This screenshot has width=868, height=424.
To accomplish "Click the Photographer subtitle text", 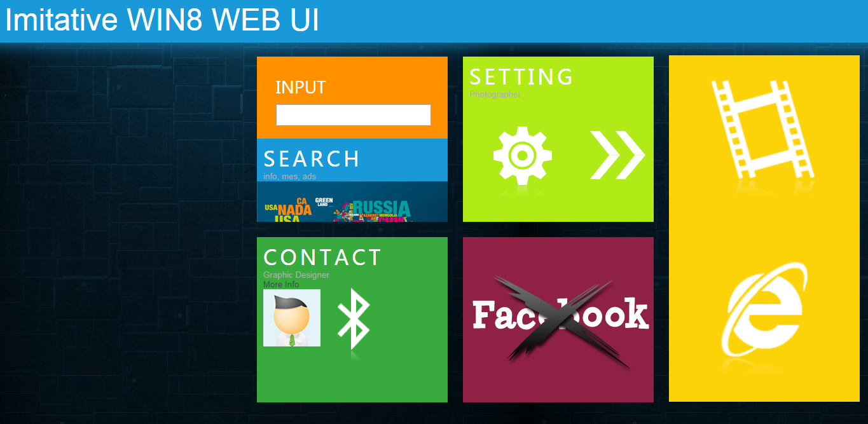I will pos(495,95).
